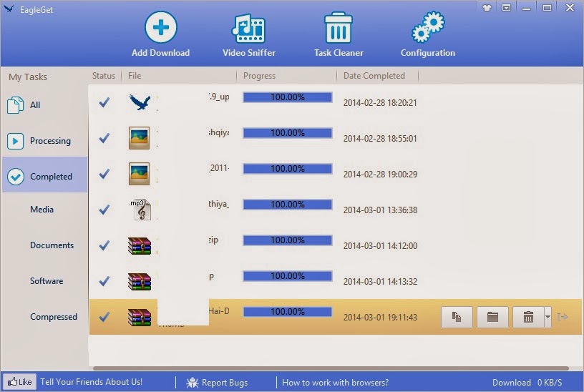Click date 2014-03-01 14:13:32
Image resolution: width=584 pixels, height=392 pixels.
380,281
